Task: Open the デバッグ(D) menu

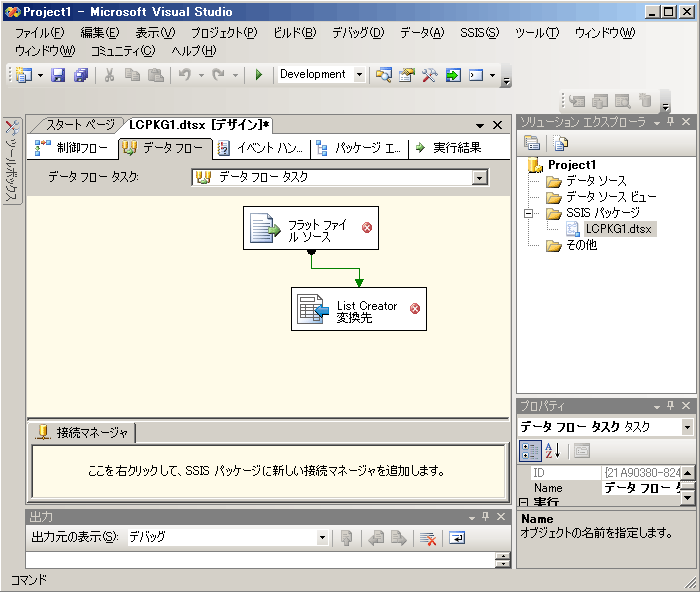Action: [358, 33]
